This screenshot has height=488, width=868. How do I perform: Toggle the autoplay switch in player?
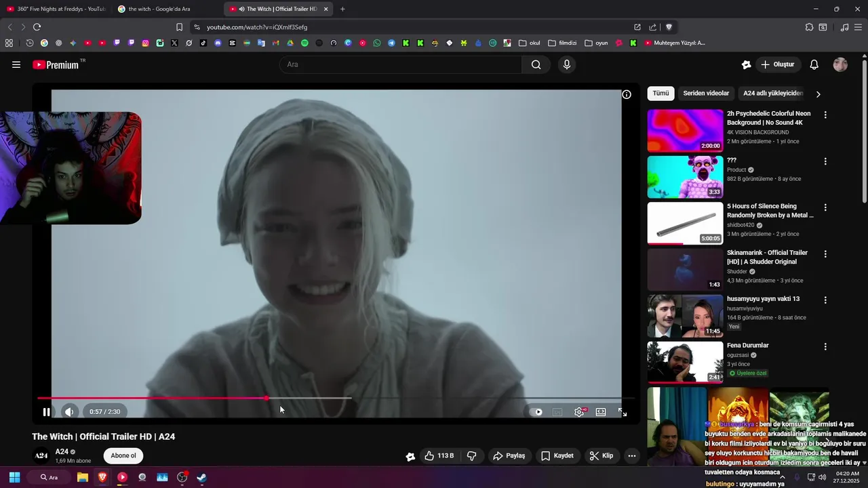(x=538, y=411)
